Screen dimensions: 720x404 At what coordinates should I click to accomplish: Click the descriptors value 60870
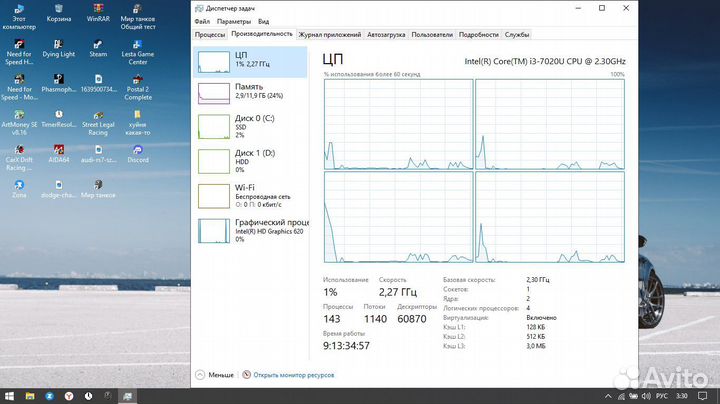point(412,319)
